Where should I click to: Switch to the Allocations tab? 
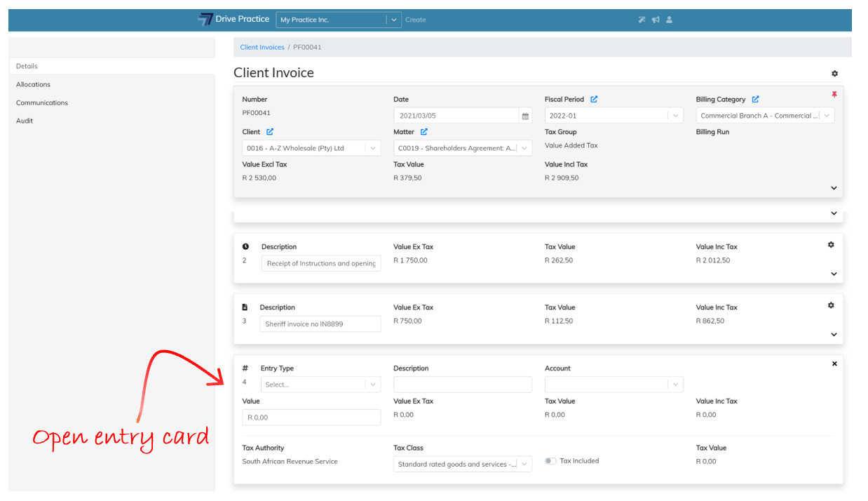tap(34, 84)
